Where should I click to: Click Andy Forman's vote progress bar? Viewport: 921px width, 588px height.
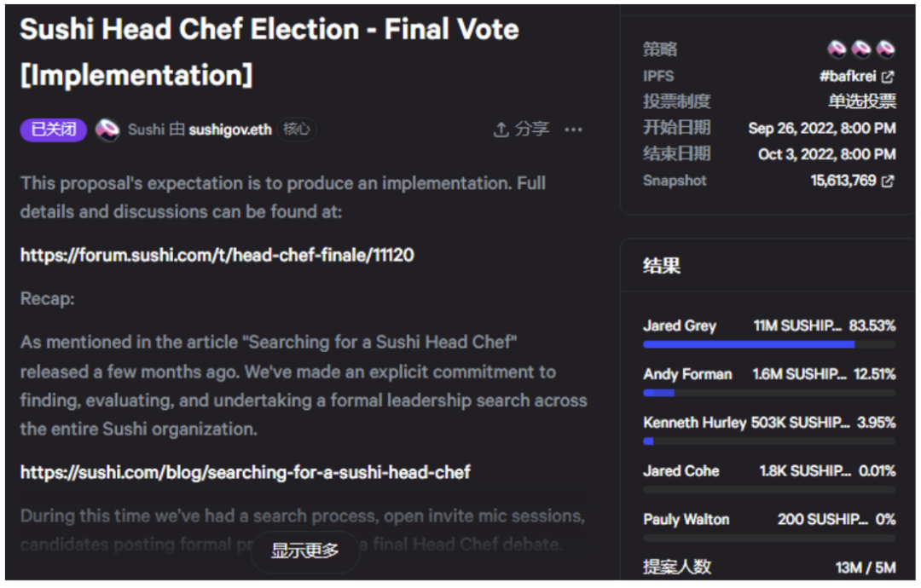click(658, 393)
